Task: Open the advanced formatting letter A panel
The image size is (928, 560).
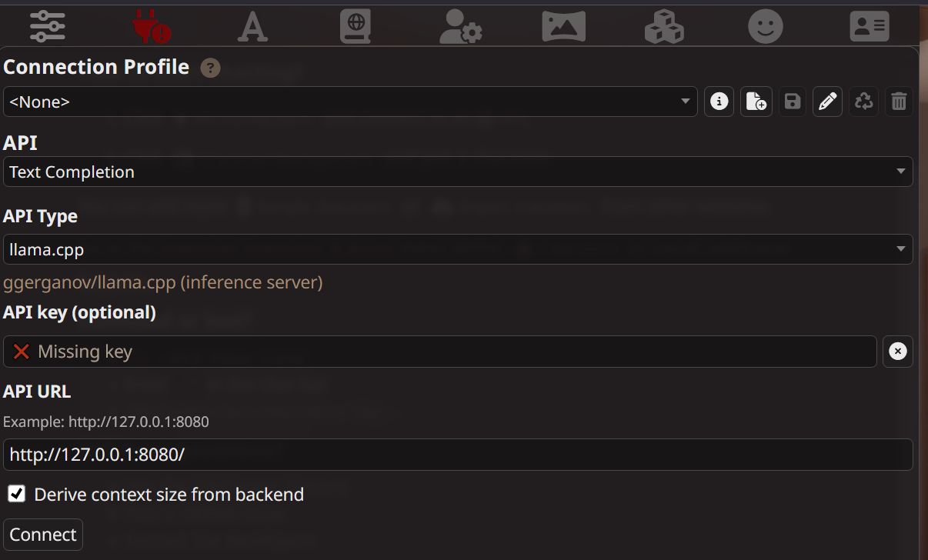Action: (x=252, y=26)
